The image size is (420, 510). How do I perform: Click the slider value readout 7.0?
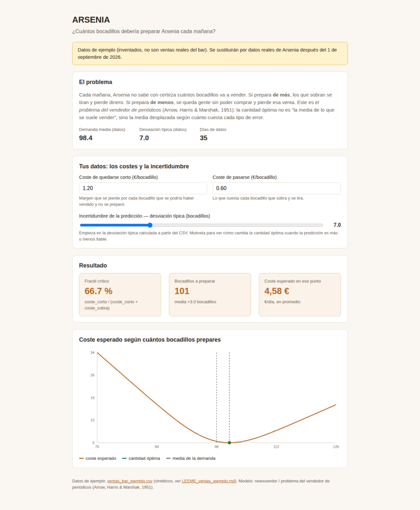point(337,225)
